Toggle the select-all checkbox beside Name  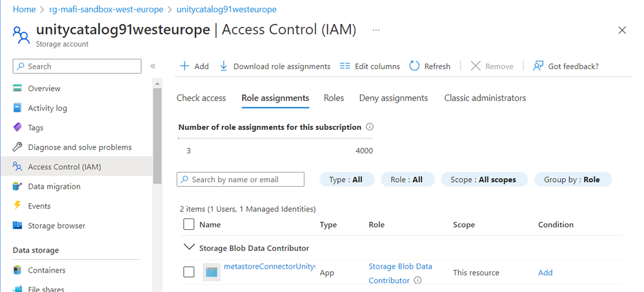(188, 225)
